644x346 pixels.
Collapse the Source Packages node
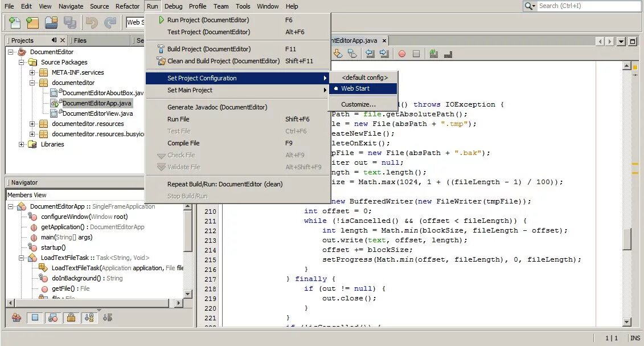click(22, 62)
